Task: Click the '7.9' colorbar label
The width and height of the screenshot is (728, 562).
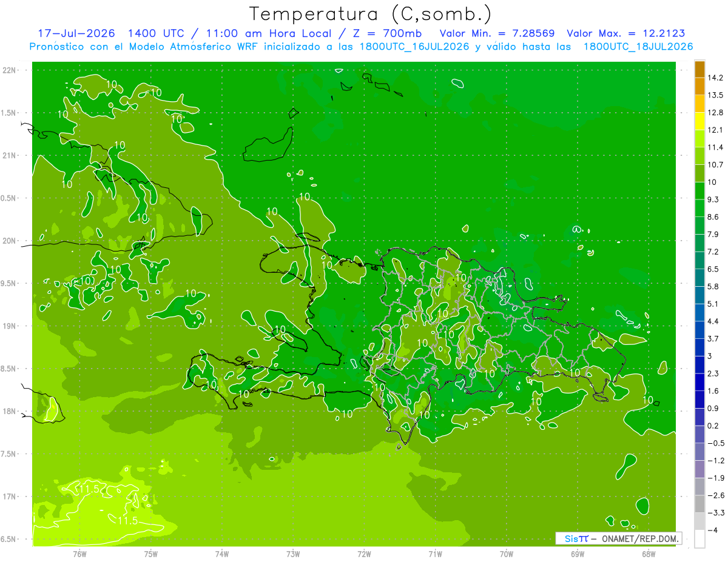Action: point(714,235)
